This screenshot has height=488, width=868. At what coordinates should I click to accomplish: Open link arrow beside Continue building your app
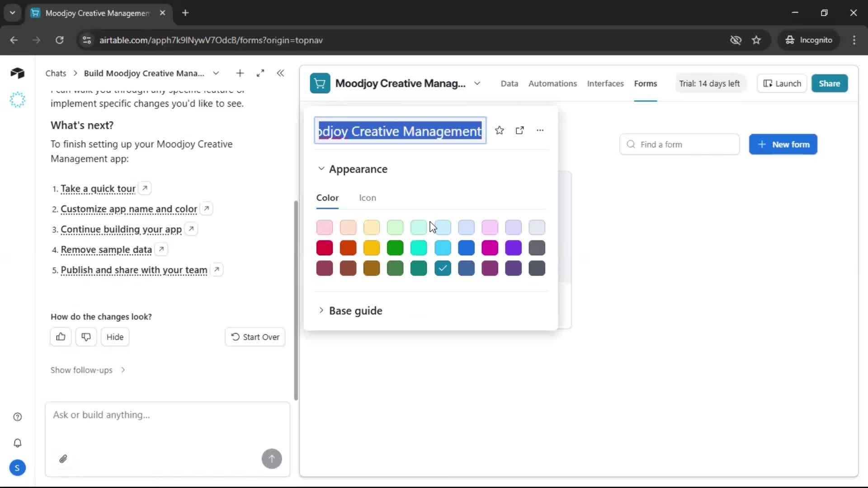pos(191,229)
